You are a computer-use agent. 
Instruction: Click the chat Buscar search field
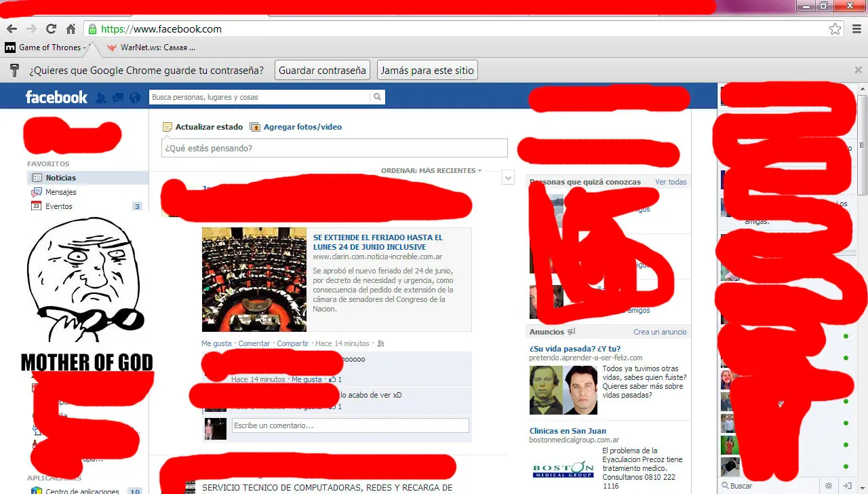[x=770, y=486]
